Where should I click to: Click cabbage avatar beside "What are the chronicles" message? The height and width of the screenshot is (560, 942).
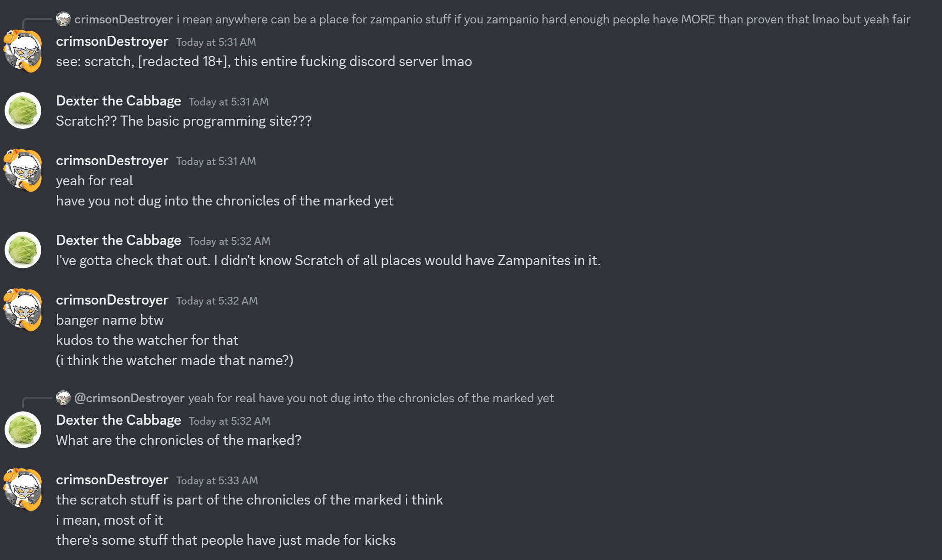[x=22, y=430]
